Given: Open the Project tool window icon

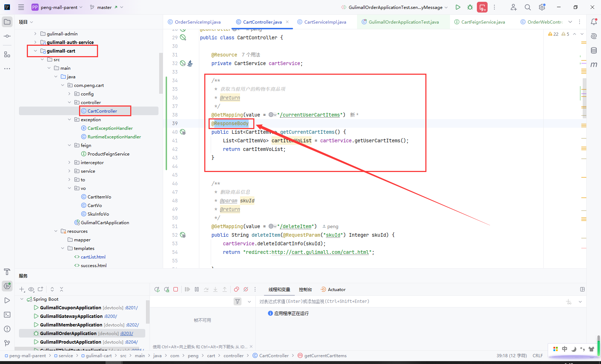Looking at the screenshot, I should tap(7, 22).
